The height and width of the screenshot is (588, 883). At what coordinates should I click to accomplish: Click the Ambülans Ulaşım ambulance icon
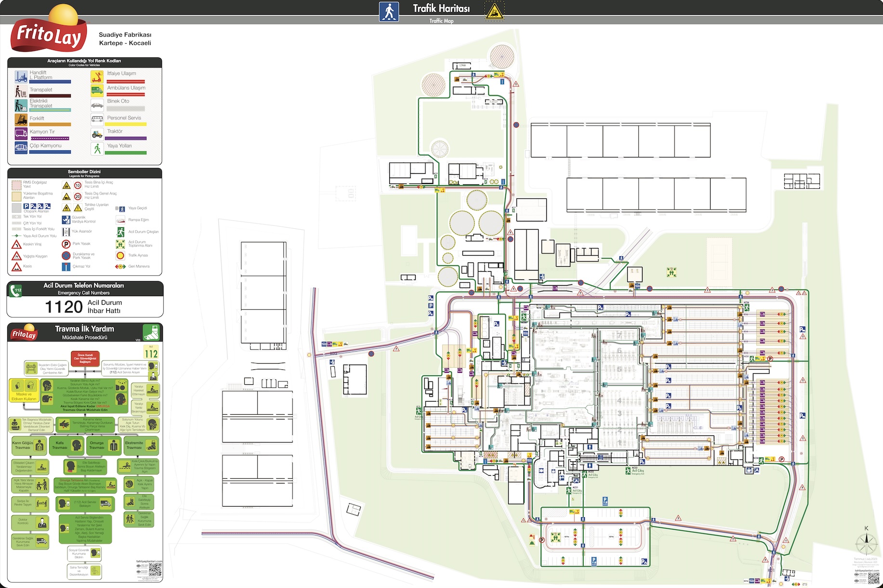tap(97, 91)
